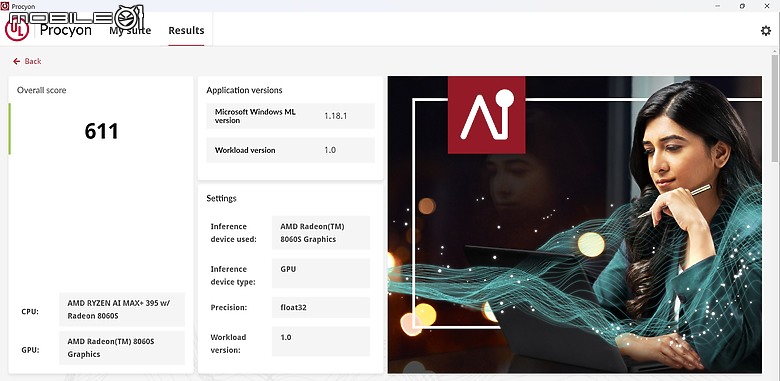Open the settings gear icon
Image resolution: width=780 pixels, height=381 pixels.
click(766, 30)
